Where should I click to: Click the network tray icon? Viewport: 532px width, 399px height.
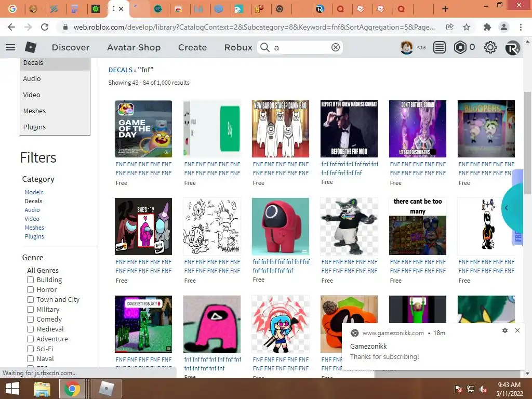point(471,389)
